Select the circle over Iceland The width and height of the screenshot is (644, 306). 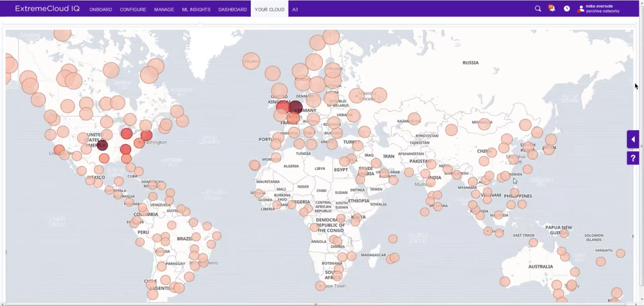251,61
